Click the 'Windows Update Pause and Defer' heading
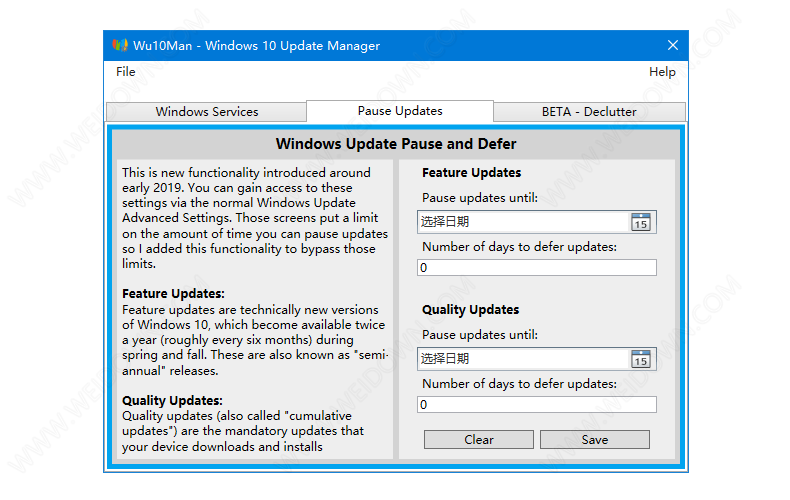The width and height of the screenshot is (790, 500). 396,144
